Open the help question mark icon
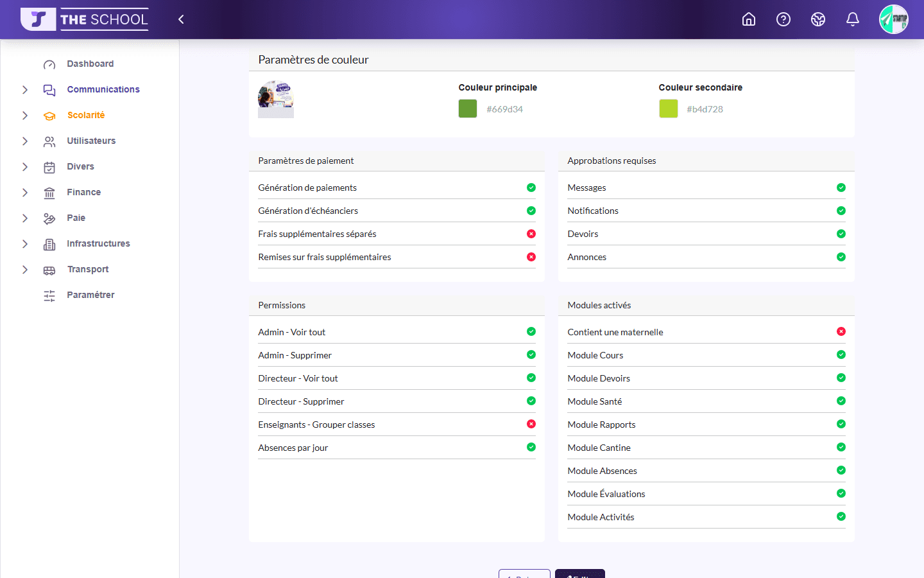 (x=783, y=19)
